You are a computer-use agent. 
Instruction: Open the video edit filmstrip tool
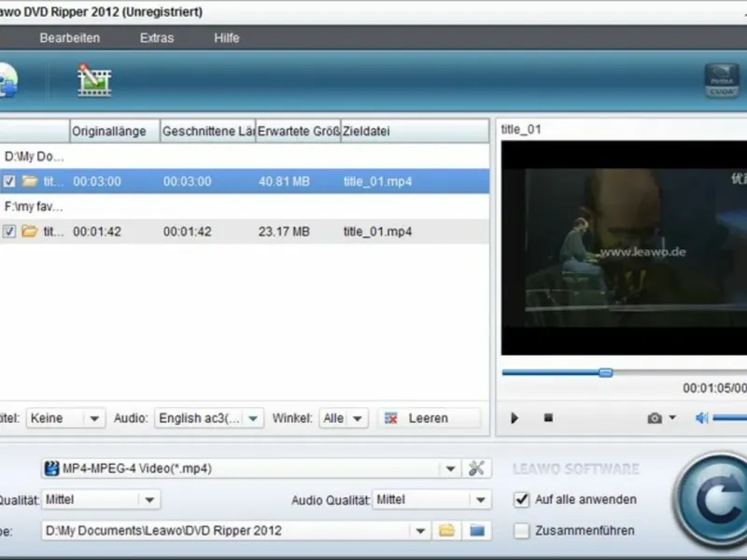[94, 80]
